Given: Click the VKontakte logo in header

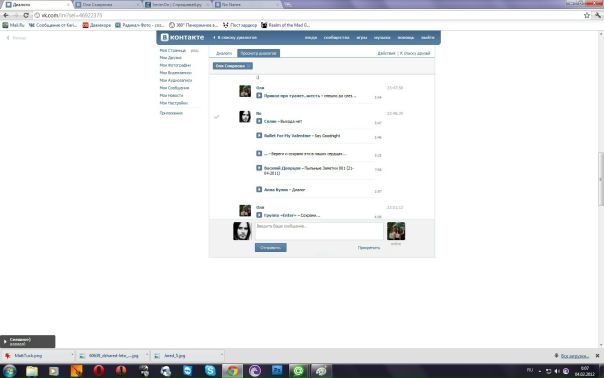Looking at the screenshot, I should point(182,37).
